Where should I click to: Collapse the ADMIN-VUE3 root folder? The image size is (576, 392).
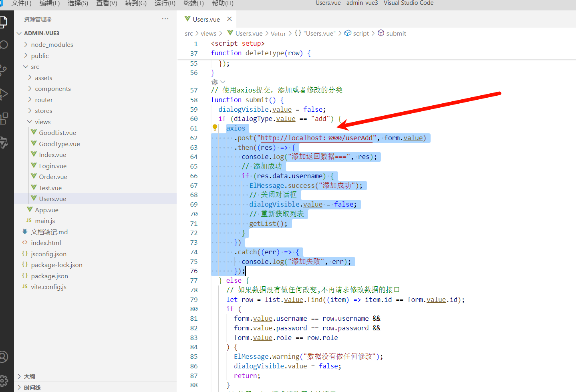(19, 33)
